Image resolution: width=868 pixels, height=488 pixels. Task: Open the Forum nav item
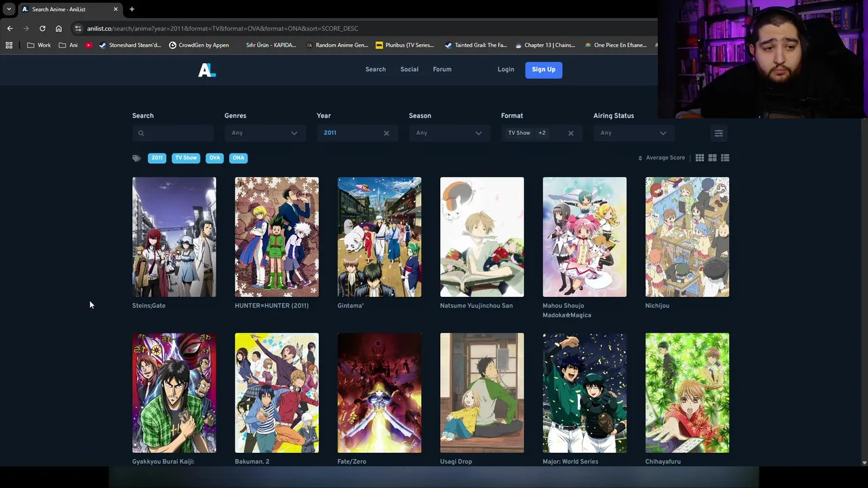(x=442, y=69)
